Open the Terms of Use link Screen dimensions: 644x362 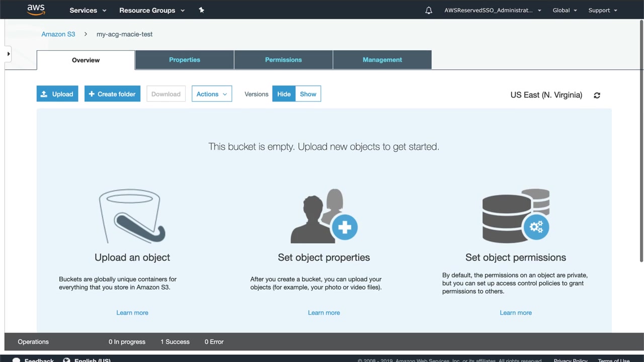614,360
